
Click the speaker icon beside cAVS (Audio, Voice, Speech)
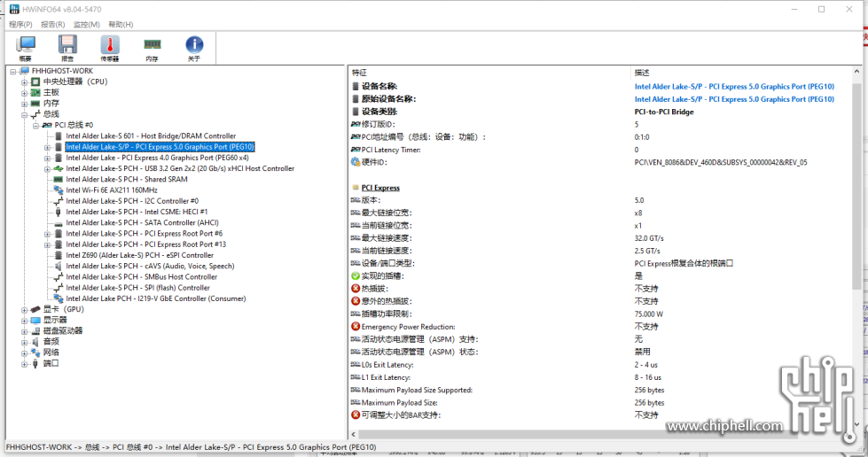click(x=59, y=266)
